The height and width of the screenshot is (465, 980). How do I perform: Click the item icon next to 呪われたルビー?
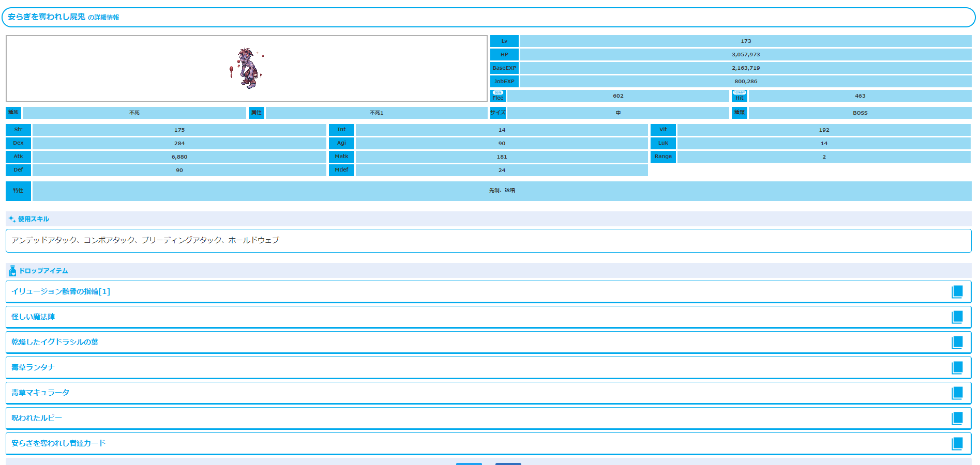tap(957, 419)
